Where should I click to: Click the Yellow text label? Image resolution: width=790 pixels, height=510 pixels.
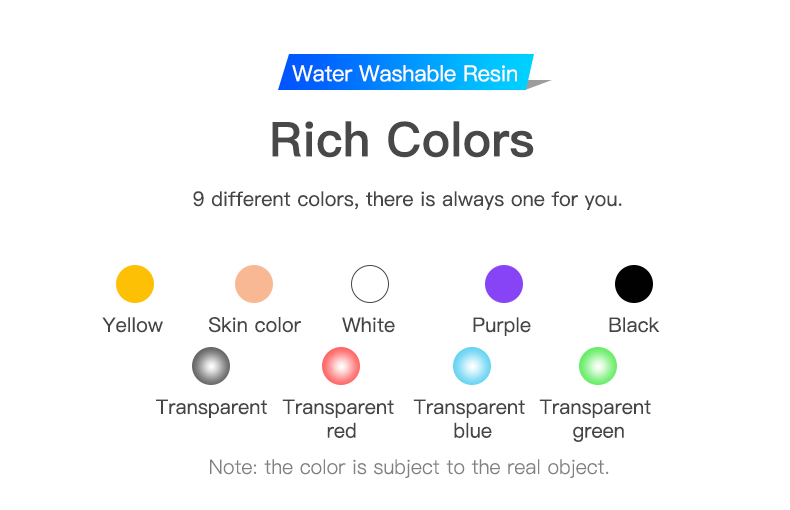pyautogui.click(x=133, y=325)
